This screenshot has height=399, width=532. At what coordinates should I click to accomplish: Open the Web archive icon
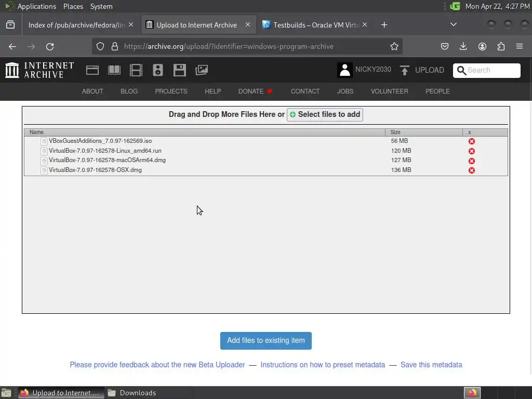[x=92, y=70]
